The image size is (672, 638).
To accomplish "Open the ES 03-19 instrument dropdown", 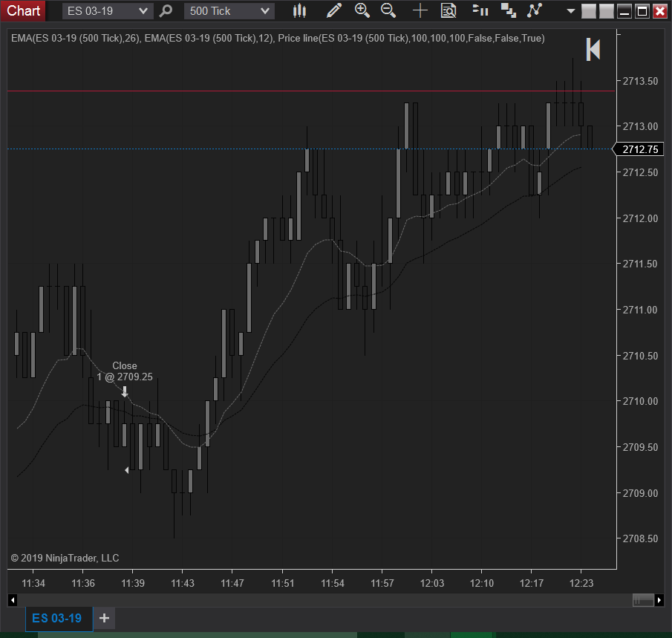I will pos(108,10).
